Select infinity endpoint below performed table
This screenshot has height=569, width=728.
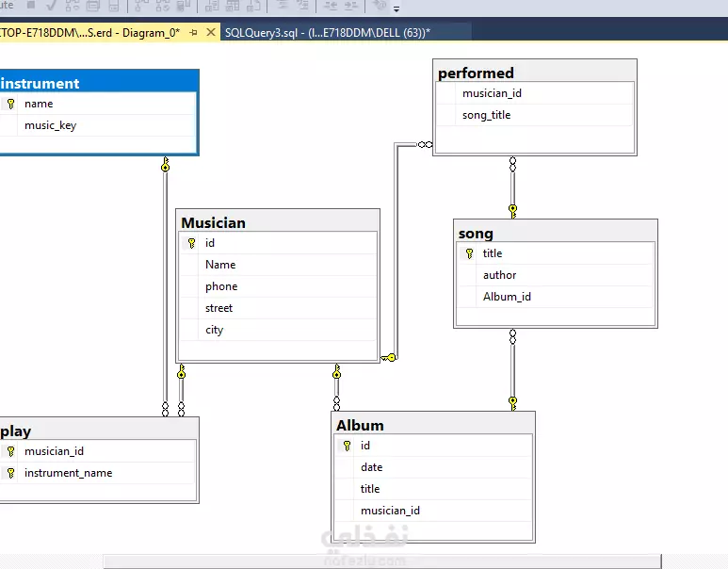click(512, 164)
